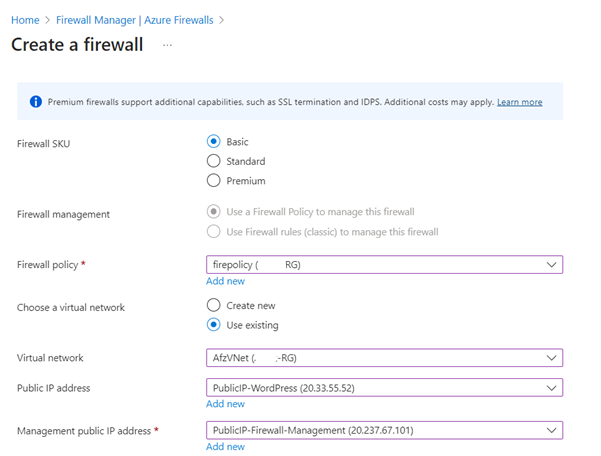Go to Home in the breadcrumb
601x456 pixels.
tap(24, 19)
